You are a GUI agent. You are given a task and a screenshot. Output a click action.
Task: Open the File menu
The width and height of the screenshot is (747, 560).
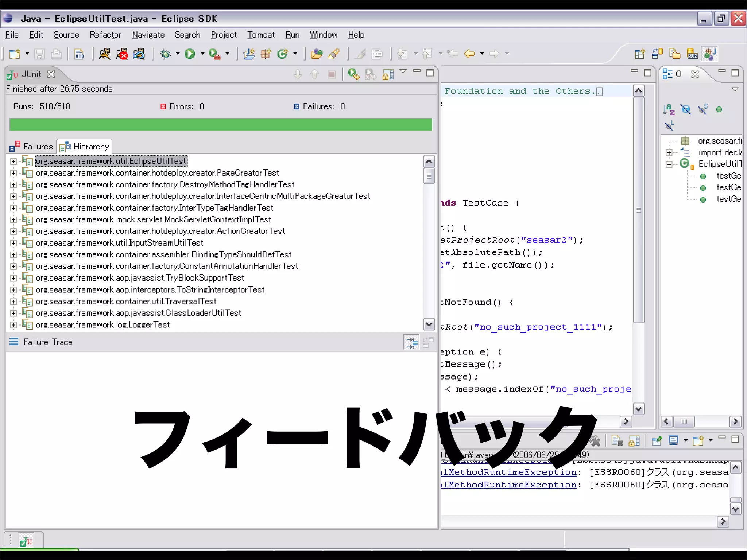point(12,35)
